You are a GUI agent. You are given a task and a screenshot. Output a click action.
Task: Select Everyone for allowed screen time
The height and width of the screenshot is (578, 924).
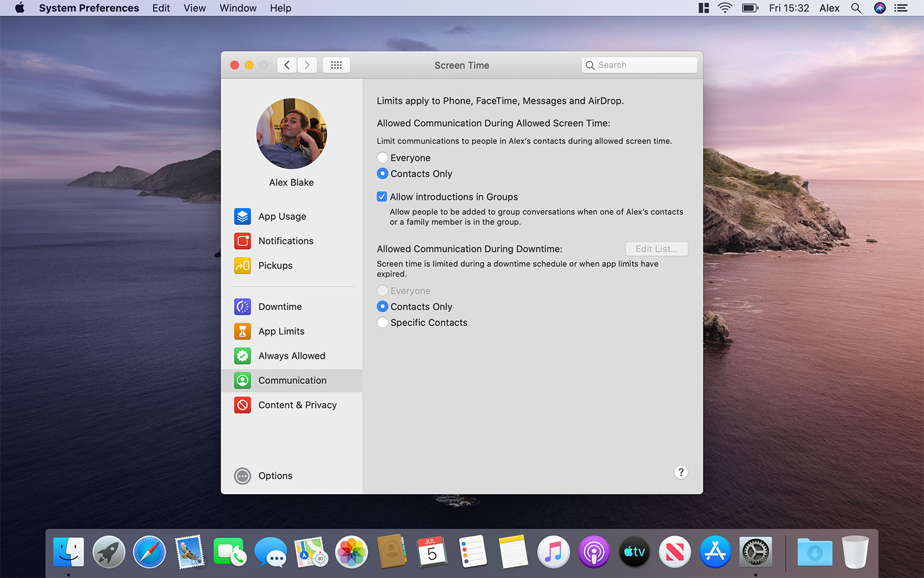point(383,158)
